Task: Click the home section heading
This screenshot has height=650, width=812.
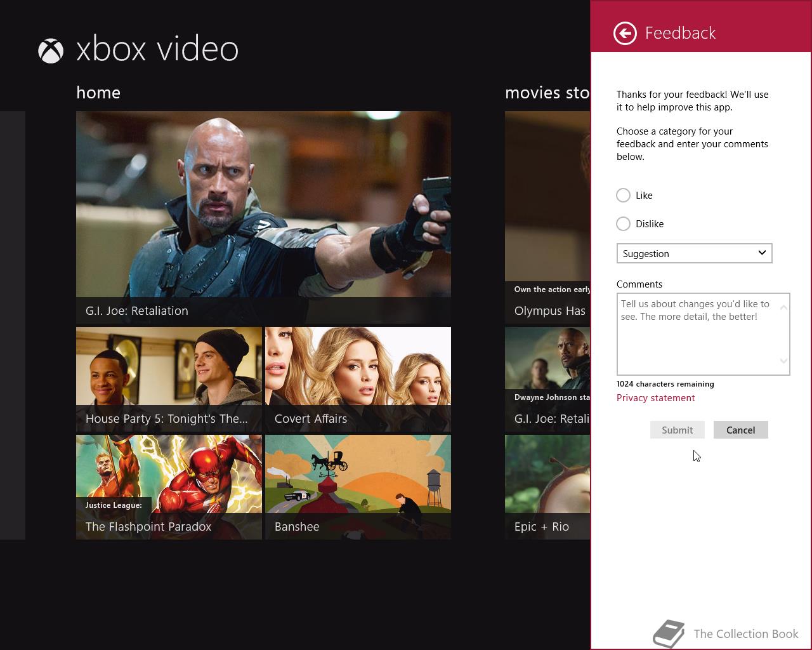Action: click(98, 93)
